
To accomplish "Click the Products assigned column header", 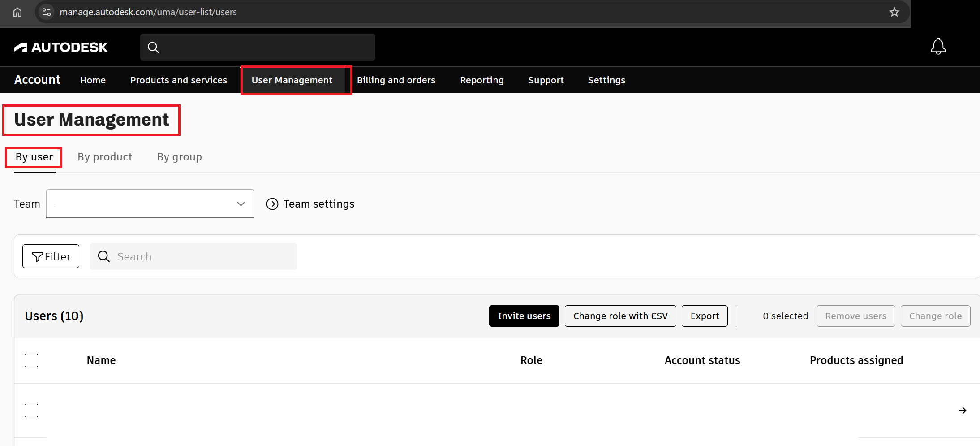I will [x=856, y=360].
